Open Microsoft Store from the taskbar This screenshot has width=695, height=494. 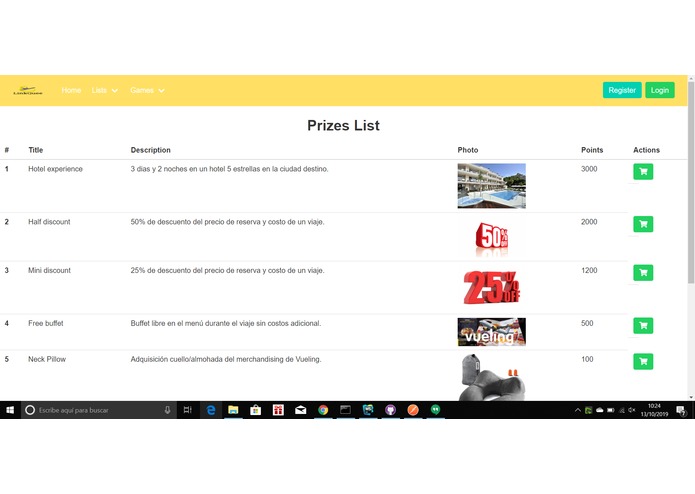coord(255,410)
